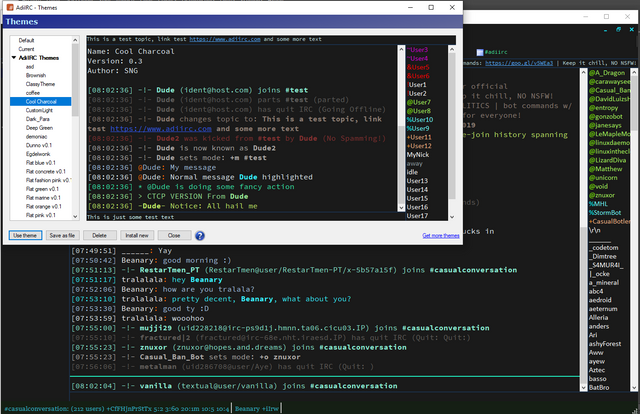Click MyNick in preview nicklist
This screenshot has width=640, height=414.
[418, 155]
